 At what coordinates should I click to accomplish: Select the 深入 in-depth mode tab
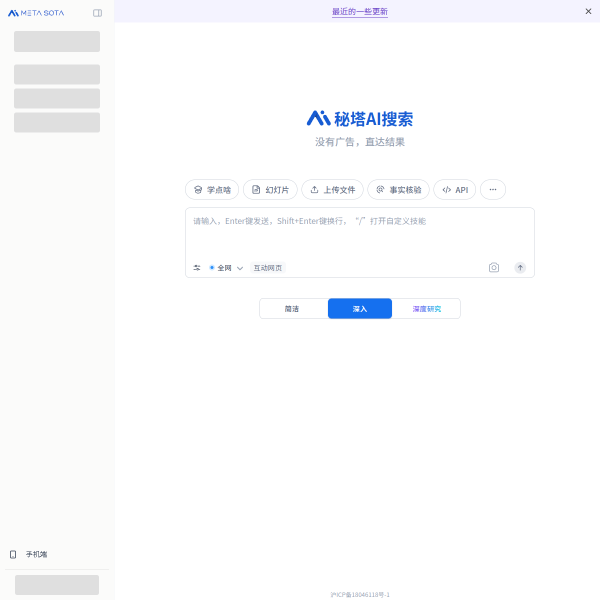pos(360,309)
